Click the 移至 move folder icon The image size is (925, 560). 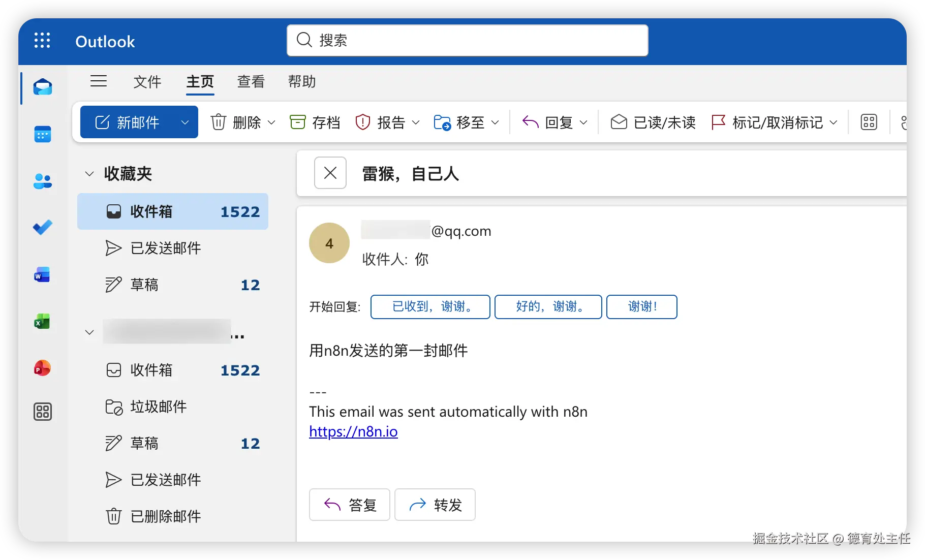[x=442, y=122]
